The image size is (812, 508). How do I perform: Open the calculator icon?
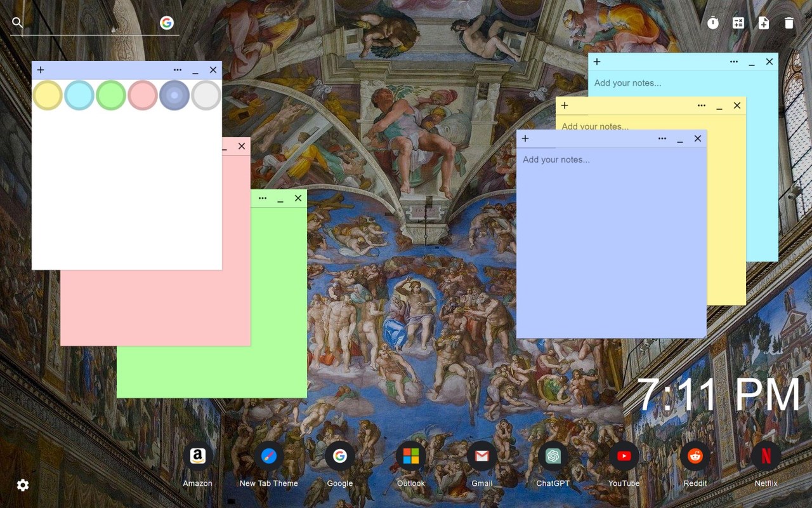pyautogui.click(x=738, y=23)
